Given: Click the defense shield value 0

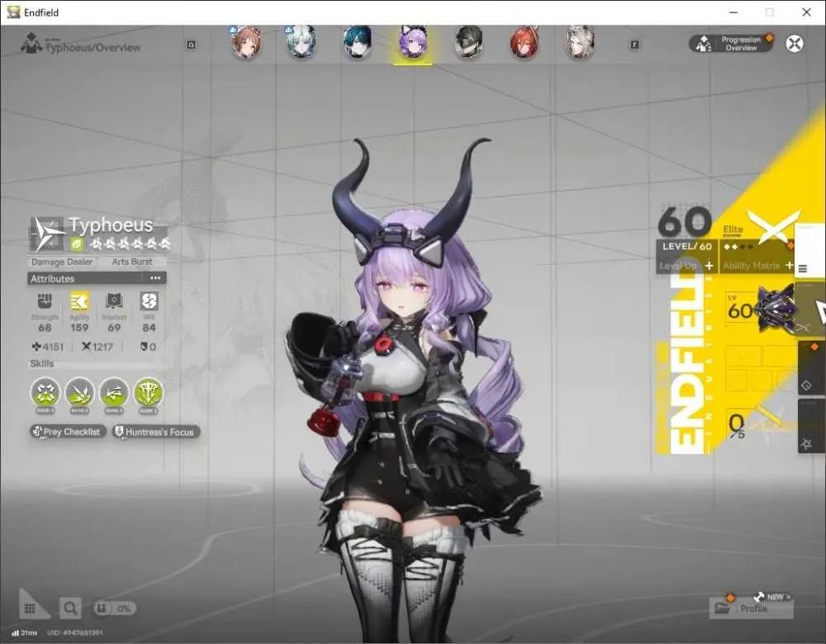Looking at the screenshot, I should [148, 347].
